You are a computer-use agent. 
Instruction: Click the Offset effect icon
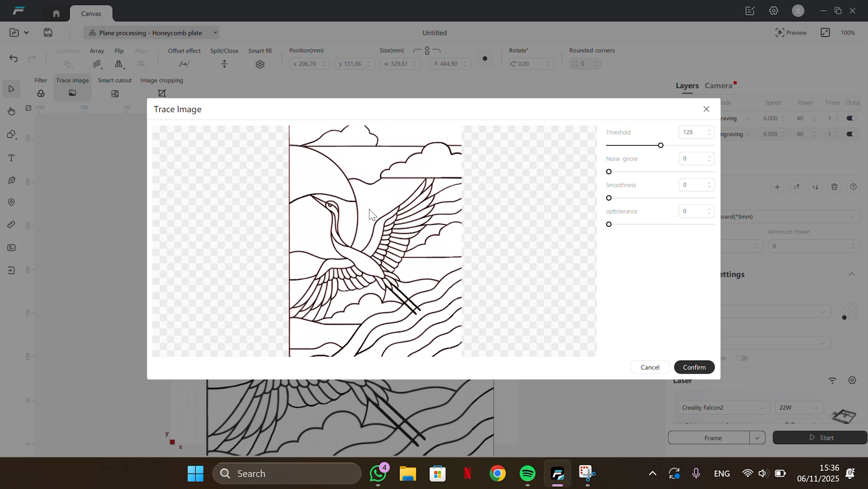(x=184, y=64)
